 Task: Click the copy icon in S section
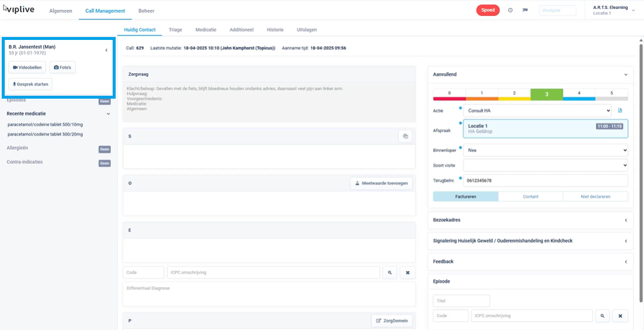coord(405,136)
